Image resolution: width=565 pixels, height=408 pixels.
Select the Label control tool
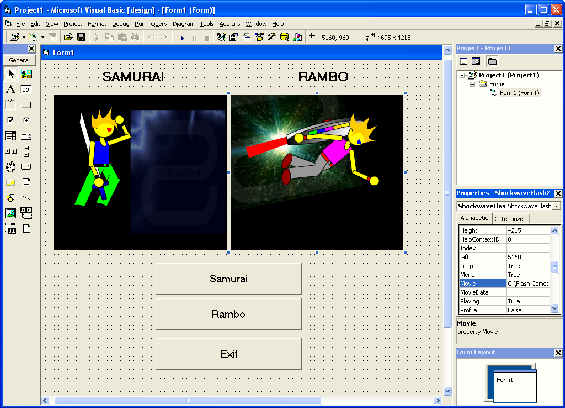[x=10, y=89]
